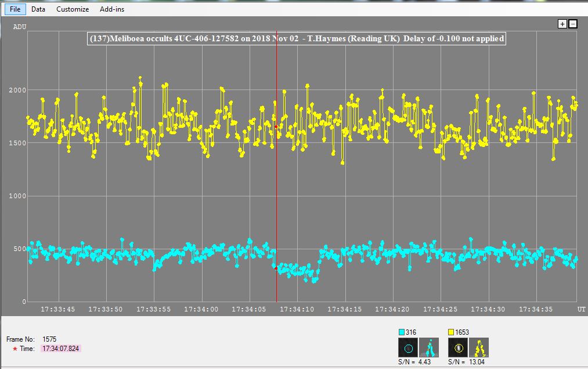Click the 17:34:10 tick label on time axis
588x369 pixels.
click(297, 309)
